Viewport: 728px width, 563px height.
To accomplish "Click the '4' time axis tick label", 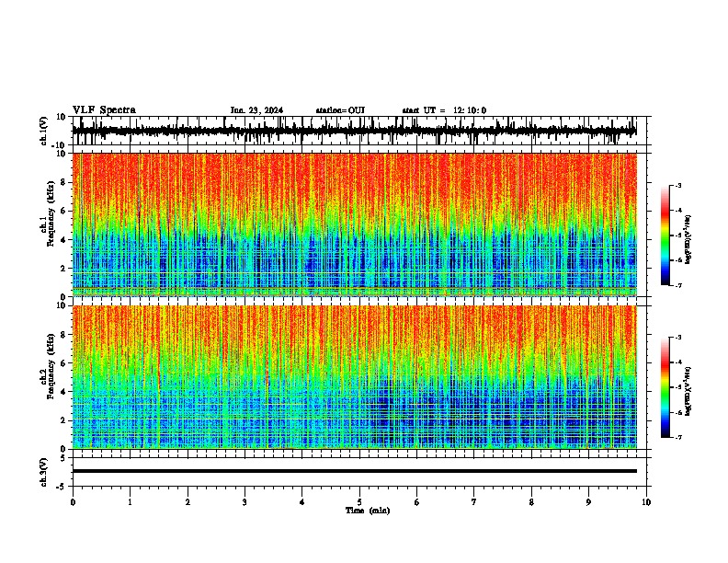I will tap(301, 502).
